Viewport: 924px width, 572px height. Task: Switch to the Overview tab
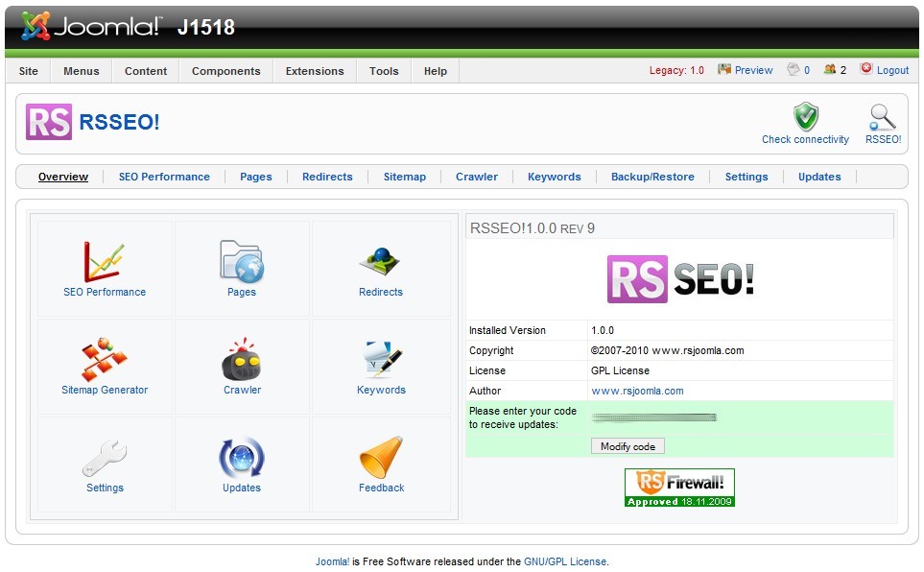click(x=63, y=177)
